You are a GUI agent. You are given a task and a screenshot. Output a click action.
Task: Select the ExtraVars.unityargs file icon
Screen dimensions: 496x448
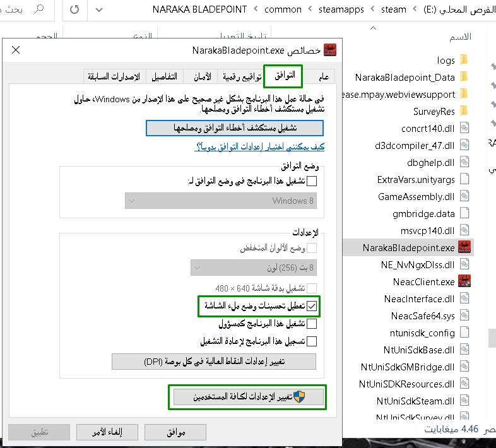[464, 179]
